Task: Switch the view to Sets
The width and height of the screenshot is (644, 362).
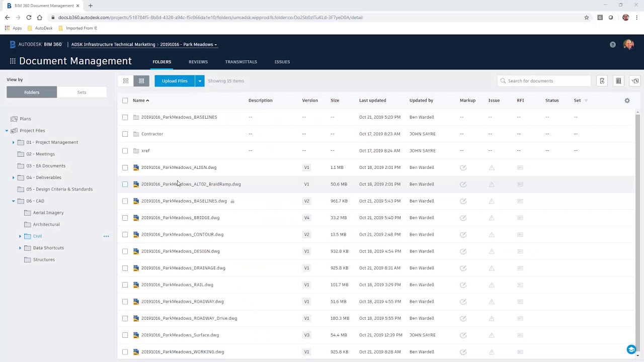Action: 82,93
